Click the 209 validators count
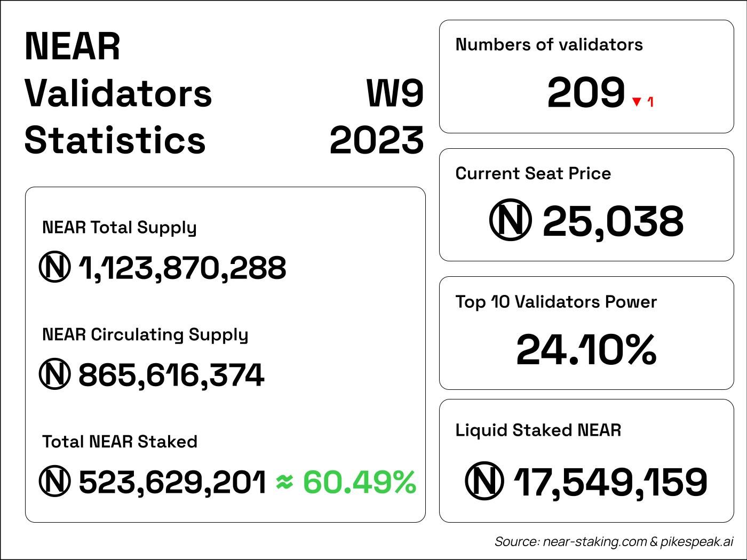747x560 pixels. click(586, 93)
